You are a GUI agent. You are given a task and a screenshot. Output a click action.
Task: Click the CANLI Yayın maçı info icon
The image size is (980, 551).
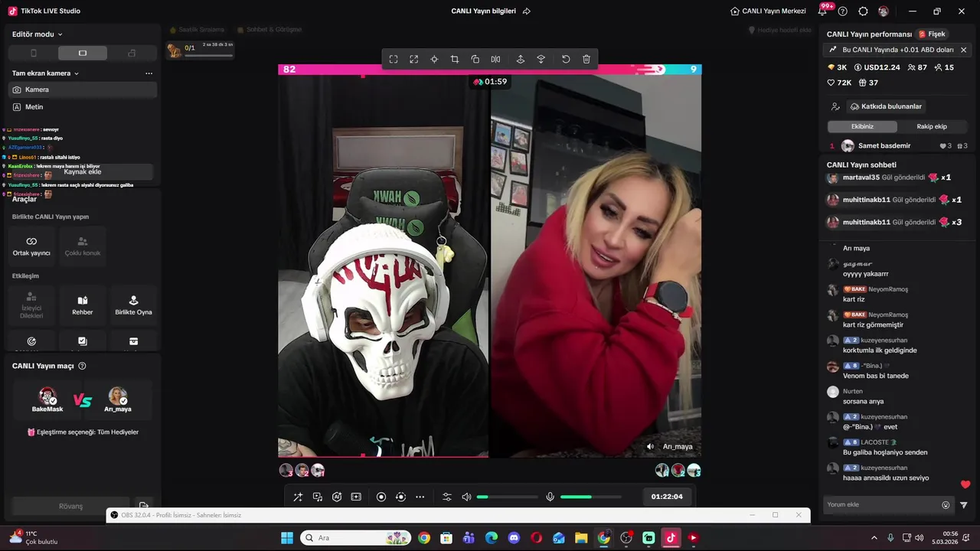[83, 366]
